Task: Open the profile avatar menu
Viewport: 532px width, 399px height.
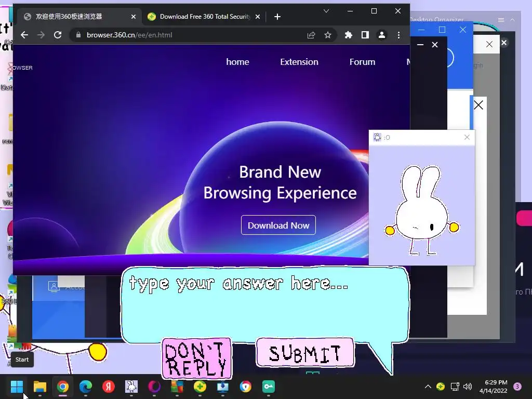Action: (382, 35)
